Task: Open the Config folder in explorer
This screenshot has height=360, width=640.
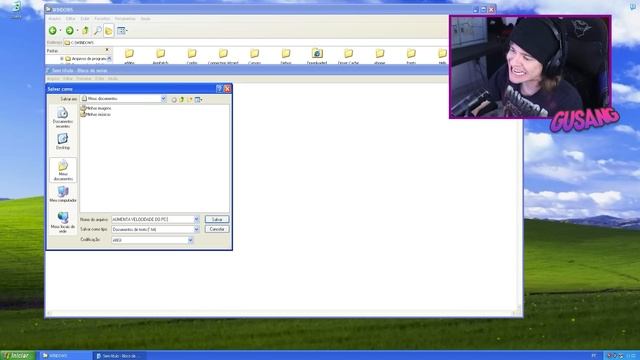Action: click(x=192, y=56)
